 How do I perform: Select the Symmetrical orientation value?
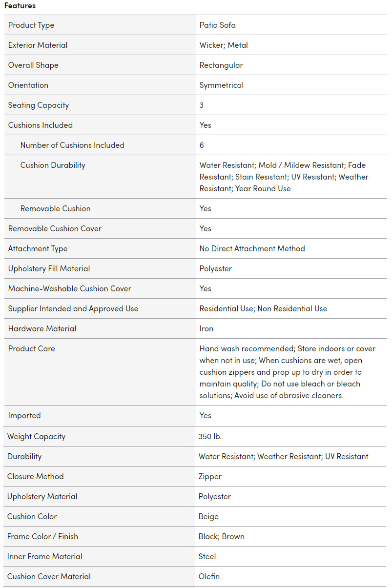[x=221, y=85]
